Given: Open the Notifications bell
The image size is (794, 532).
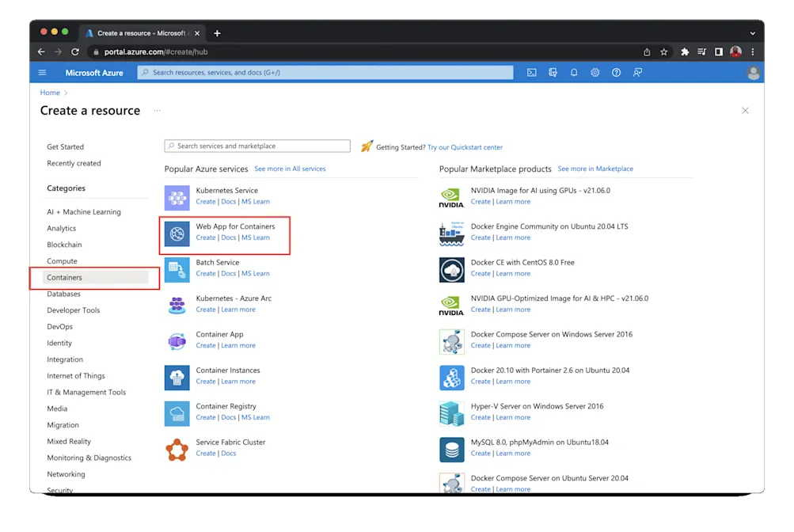Looking at the screenshot, I should tap(574, 72).
